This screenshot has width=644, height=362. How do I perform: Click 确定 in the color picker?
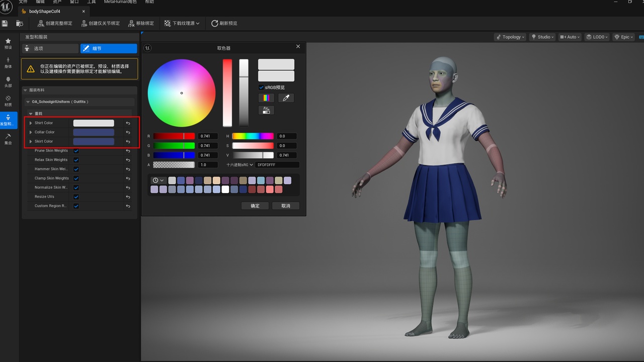pyautogui.click(x=255, y=206)
